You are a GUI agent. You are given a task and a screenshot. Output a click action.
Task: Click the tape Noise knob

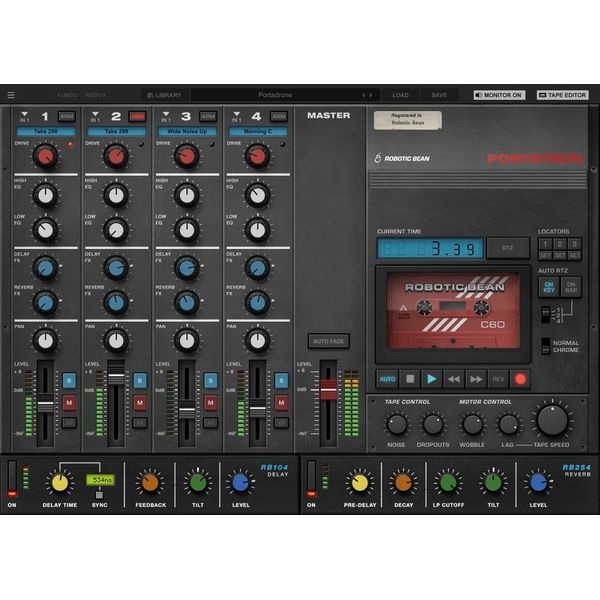[397, 424]
